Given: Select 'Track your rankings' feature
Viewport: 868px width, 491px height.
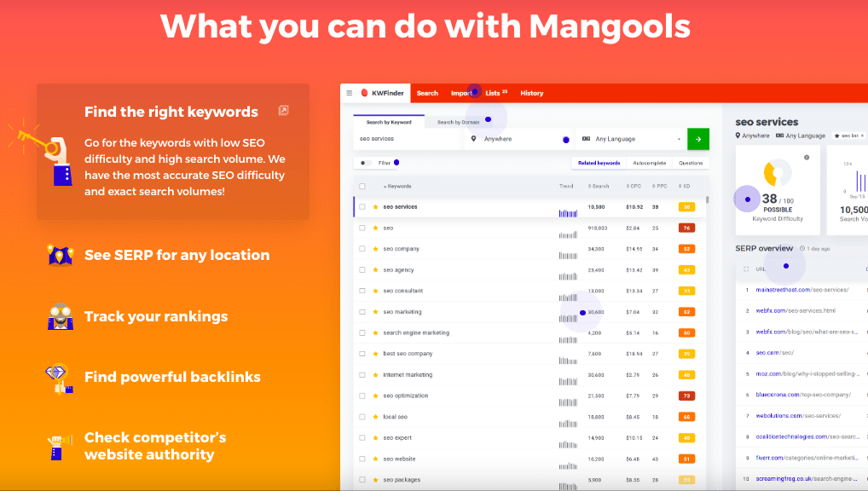Looking at the screenshot, I should coord(156,316).
